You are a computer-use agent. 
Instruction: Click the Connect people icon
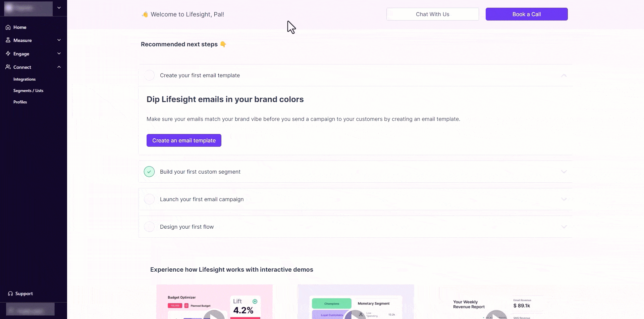coord(8,67)
